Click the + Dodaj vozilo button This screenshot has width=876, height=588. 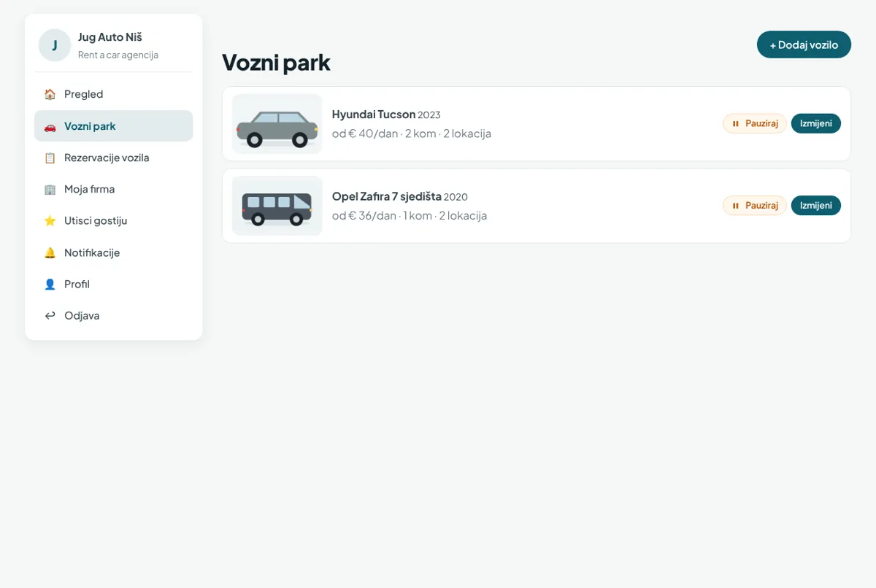click(x=804, y=45)
